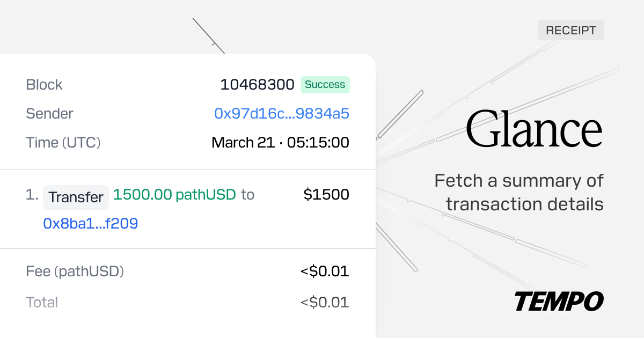644x338 pixels.
Task: Click the $1500 transfer value
Action: 326,194
